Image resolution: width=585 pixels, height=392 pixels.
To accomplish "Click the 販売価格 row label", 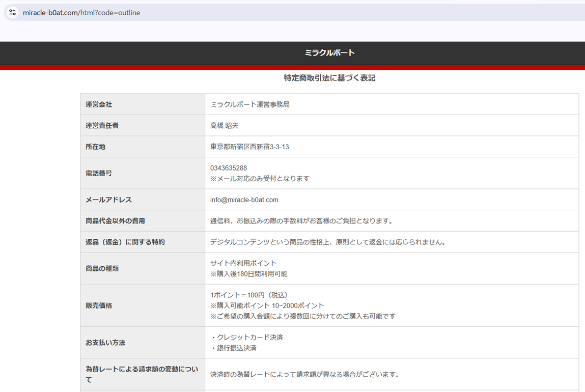I will (x=98, y=306).
